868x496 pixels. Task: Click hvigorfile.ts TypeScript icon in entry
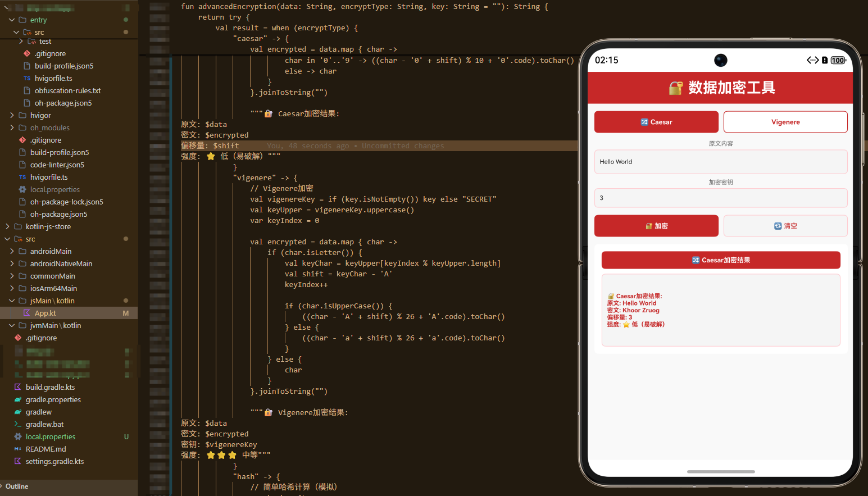27,78
